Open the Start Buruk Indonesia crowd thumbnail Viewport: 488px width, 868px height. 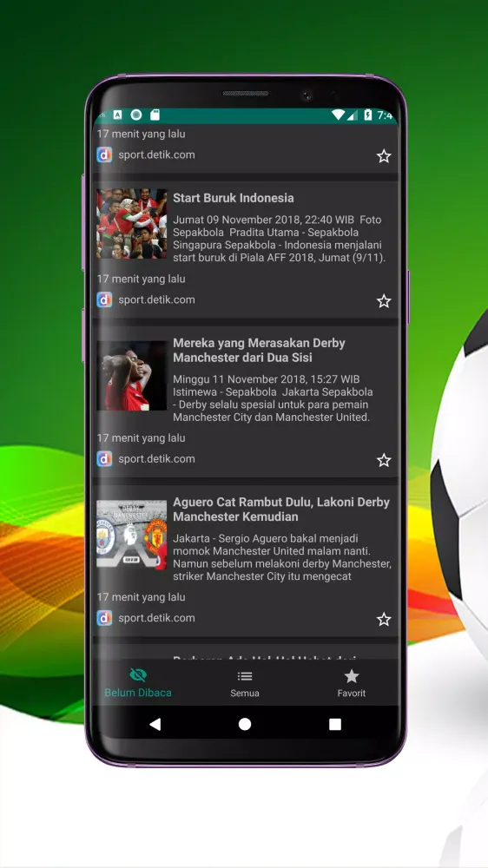pyautogui.click(x=132, y=224)
